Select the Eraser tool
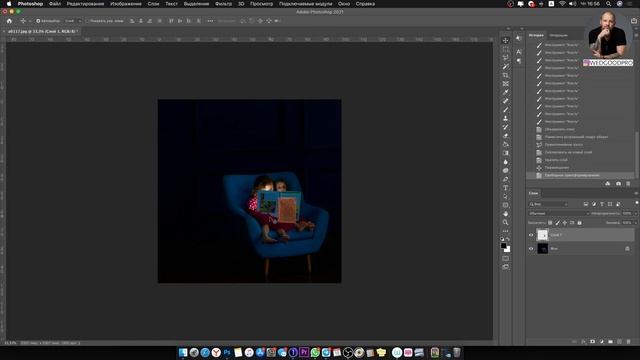Screen dimensions: 640x360 point(505,136)
